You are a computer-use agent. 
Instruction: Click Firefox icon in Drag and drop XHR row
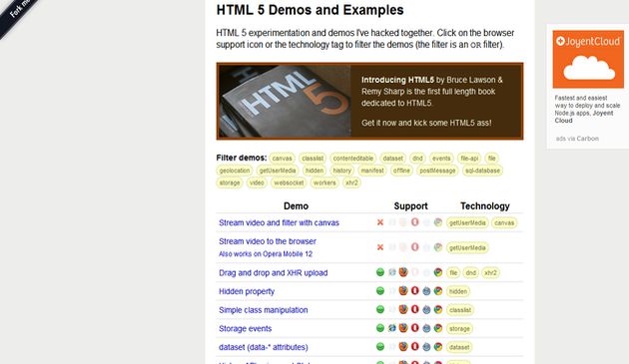pos(403,272)
